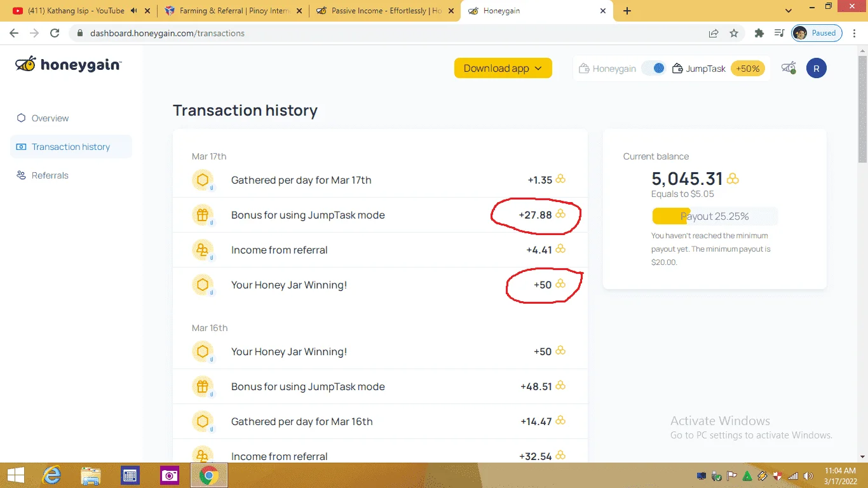Click the Payout 25.25% progress bar

[714, 216]
